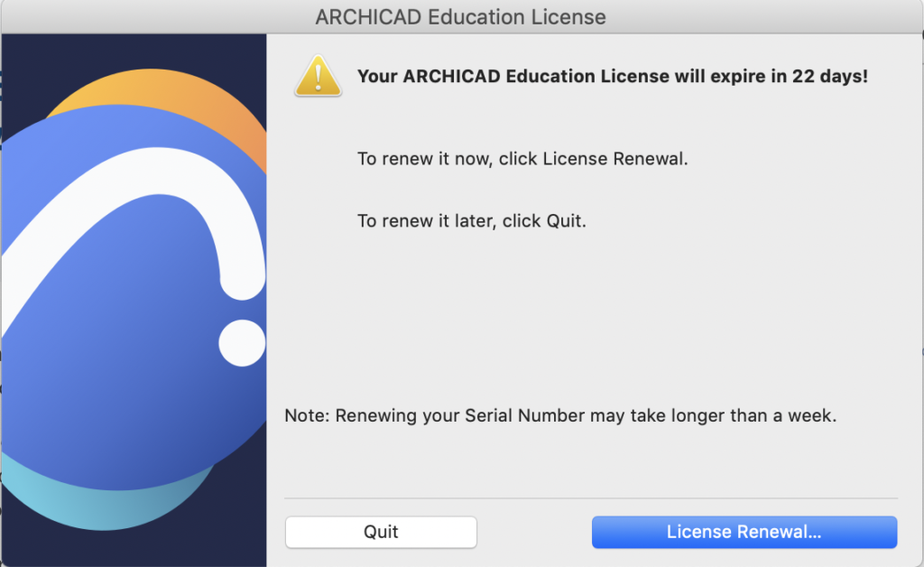
Task: Click the bold license expiry warning heading
Action: coord(612,77)
